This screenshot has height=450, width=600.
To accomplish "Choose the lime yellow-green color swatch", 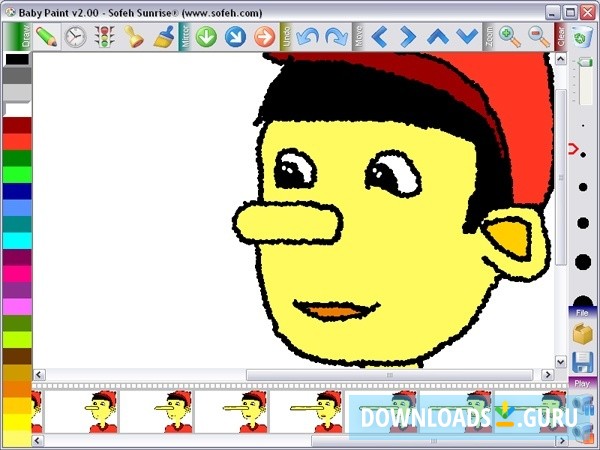I will [17, 339].
